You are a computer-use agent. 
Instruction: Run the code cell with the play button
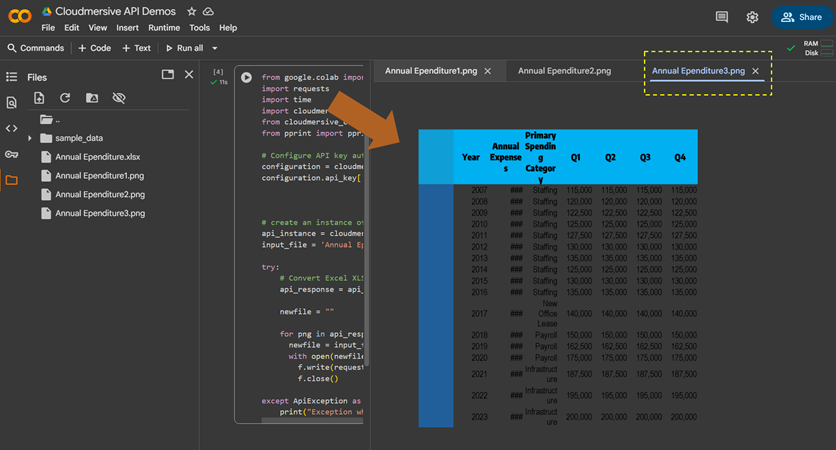click(246, 77)
